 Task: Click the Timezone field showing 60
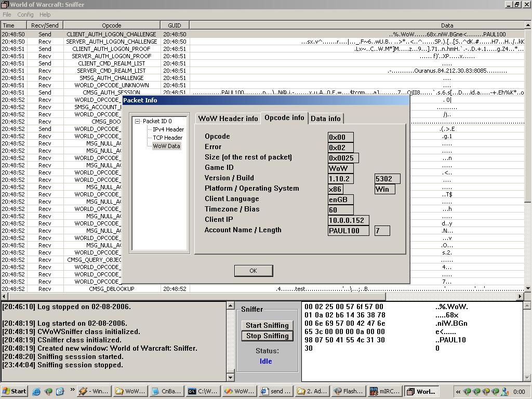[341, 210]
